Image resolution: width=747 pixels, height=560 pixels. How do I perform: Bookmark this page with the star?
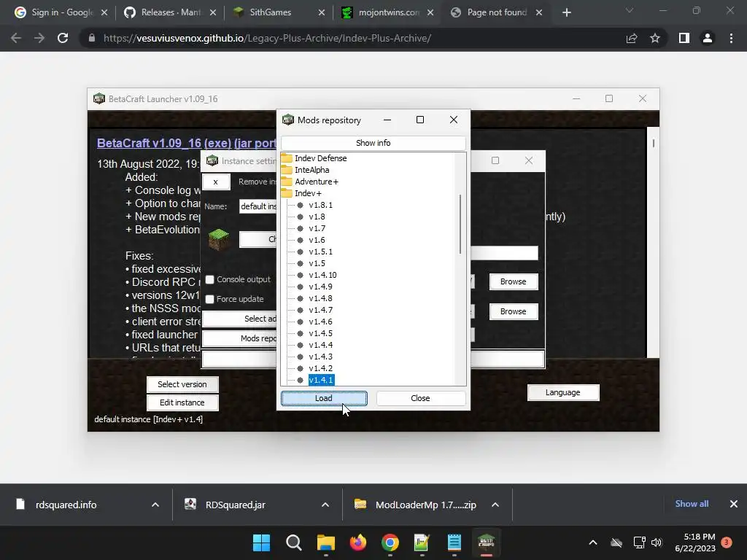tap(655, 38)
